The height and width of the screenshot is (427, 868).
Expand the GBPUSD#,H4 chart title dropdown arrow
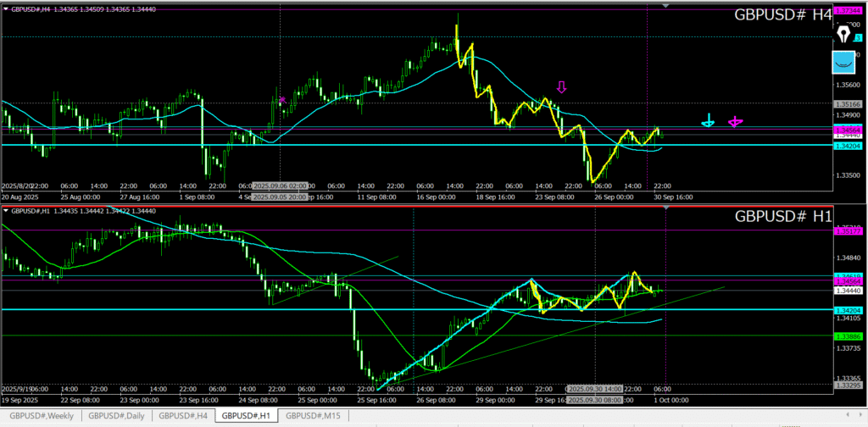click(x=5, y=8)
